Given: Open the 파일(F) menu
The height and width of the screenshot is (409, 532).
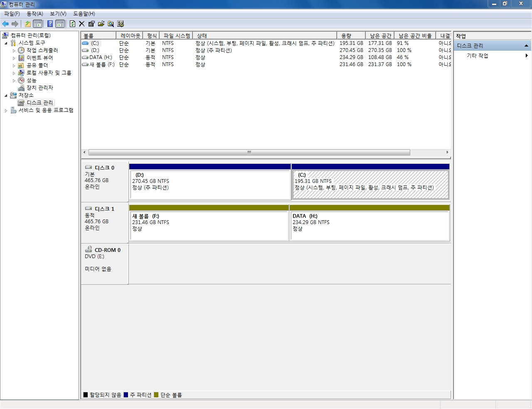Looking at the screenshot, I should (x=12, y=14).
